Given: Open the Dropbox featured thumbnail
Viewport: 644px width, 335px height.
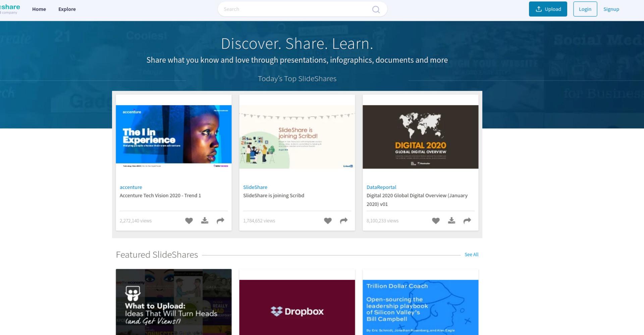Looking at the screenshot, I should (297, 307).
